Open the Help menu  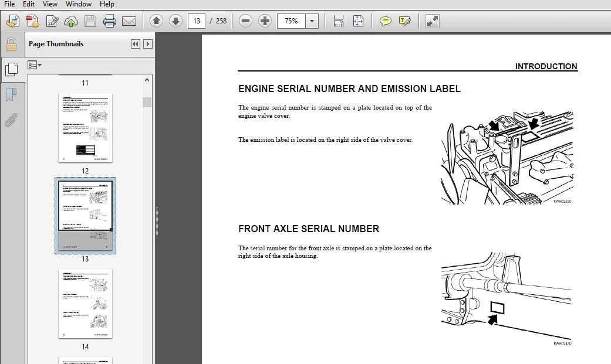tap(107, 4)
